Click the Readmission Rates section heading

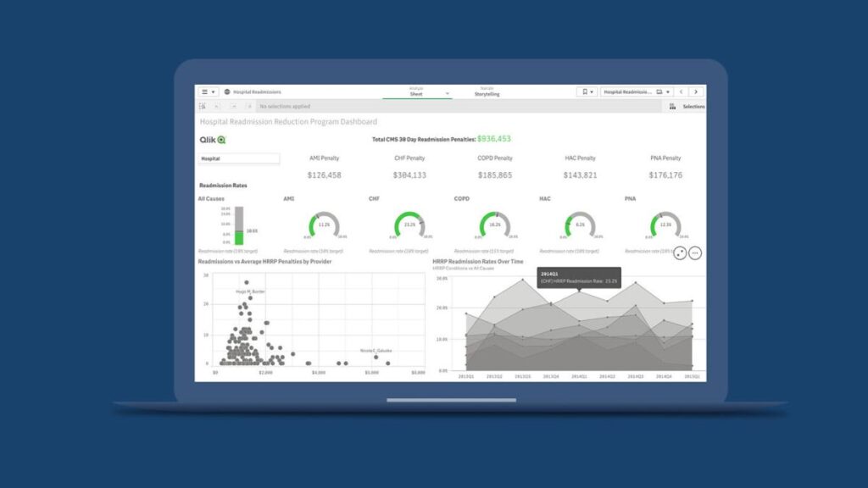click(x=223, y=186)
